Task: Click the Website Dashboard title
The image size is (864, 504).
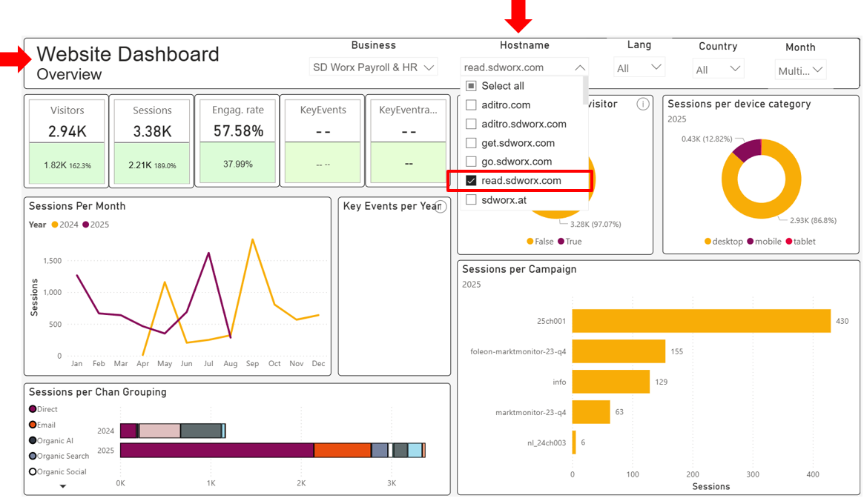Action: [128, 54]
